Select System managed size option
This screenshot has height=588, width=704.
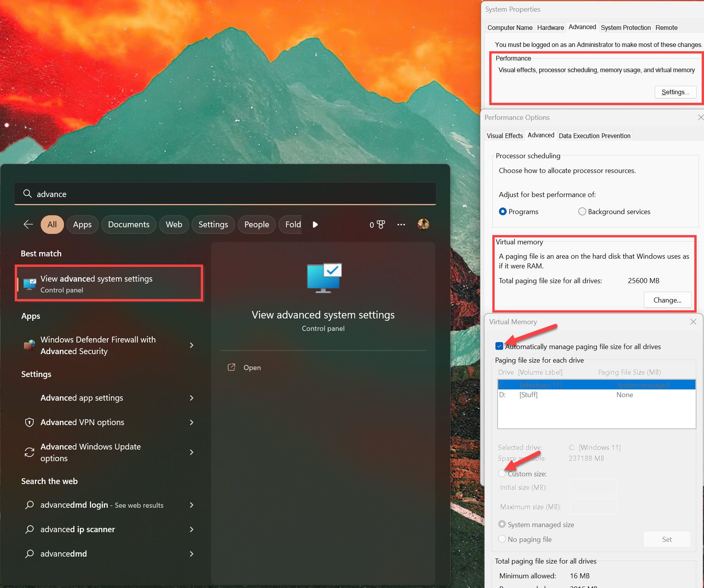[x=502, y=524]
